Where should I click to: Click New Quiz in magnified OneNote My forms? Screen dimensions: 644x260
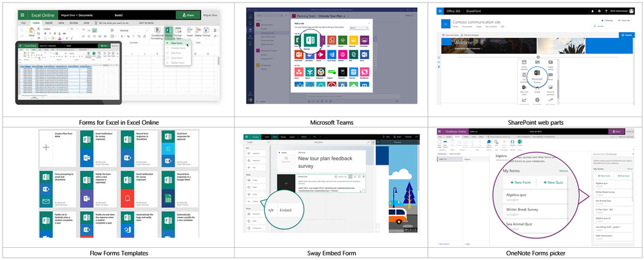(x=553, y=182)
